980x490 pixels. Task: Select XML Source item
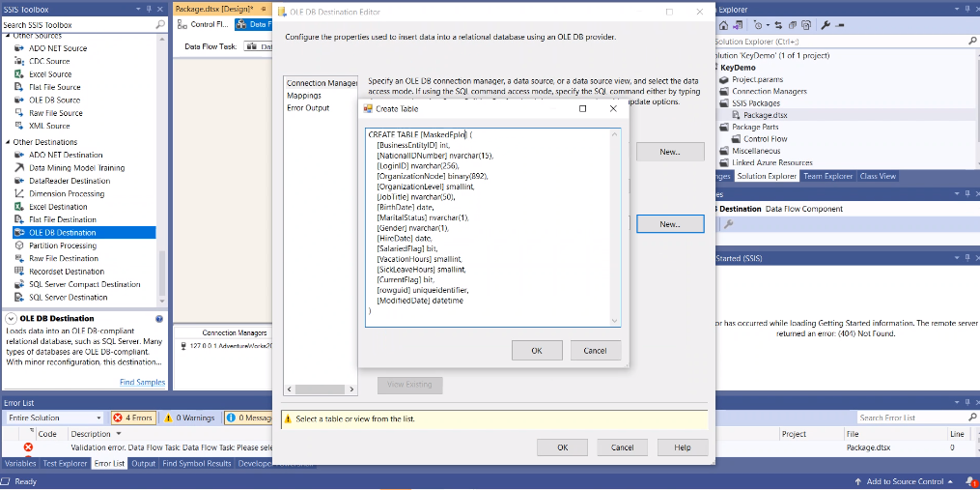(x=48, y=126)
